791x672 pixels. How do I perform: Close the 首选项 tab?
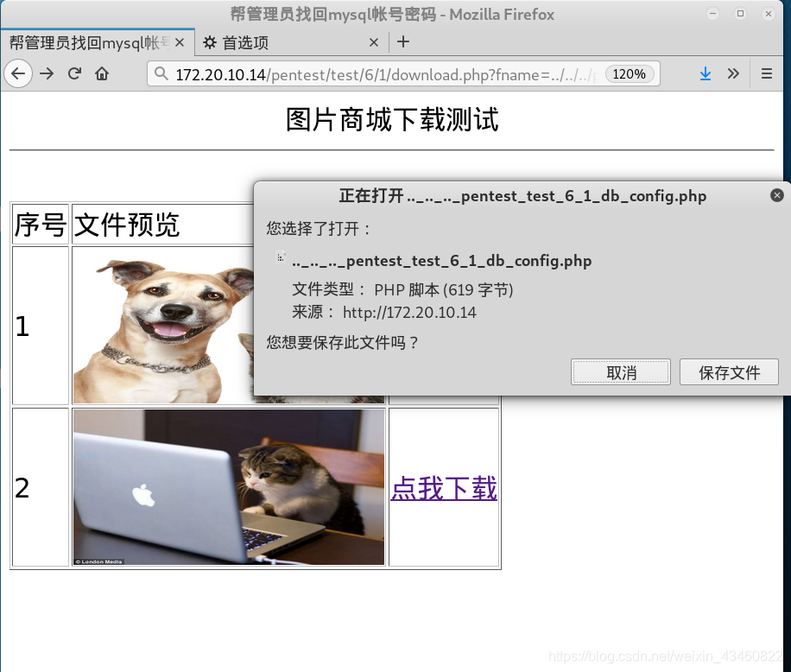[x=373, y=43]
